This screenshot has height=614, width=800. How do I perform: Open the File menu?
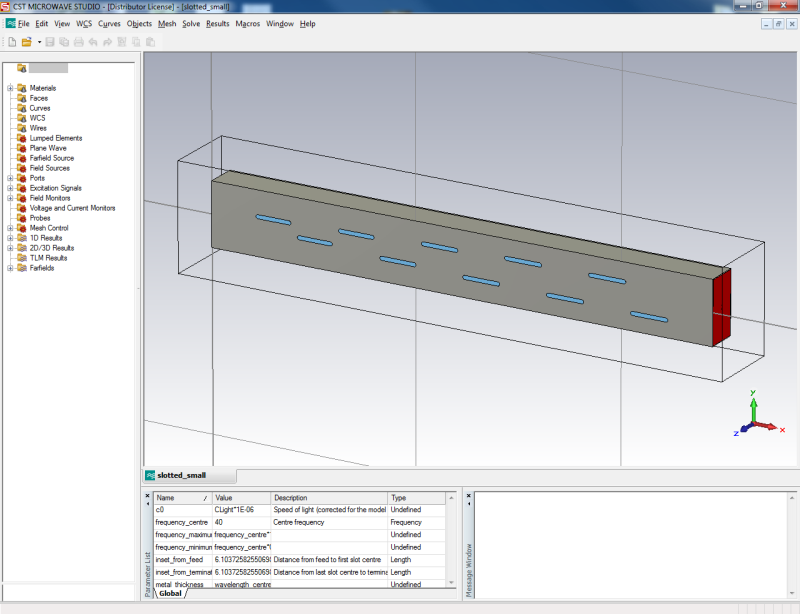(23, 23)
